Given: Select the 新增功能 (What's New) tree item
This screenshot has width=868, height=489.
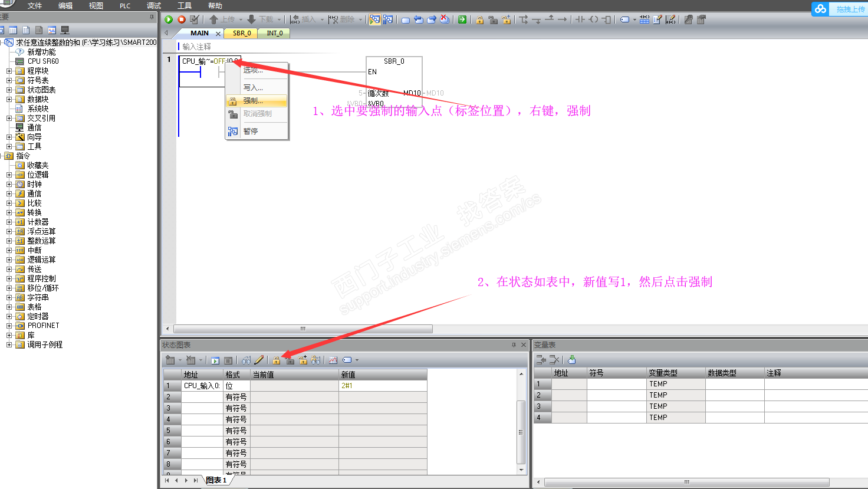Looking at the screenshot, I should (41, 52).
